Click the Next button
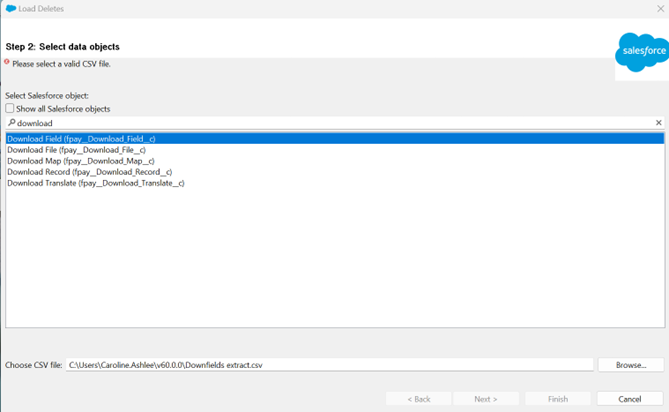This screenshot has width=669, height=412. coord(486,399)
